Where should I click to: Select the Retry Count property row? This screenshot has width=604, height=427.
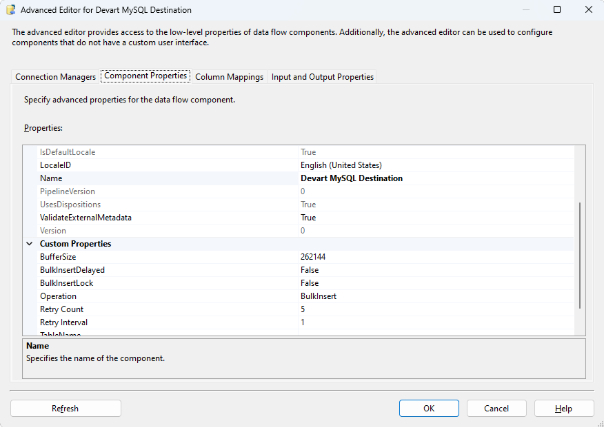(x=62, y=309)
